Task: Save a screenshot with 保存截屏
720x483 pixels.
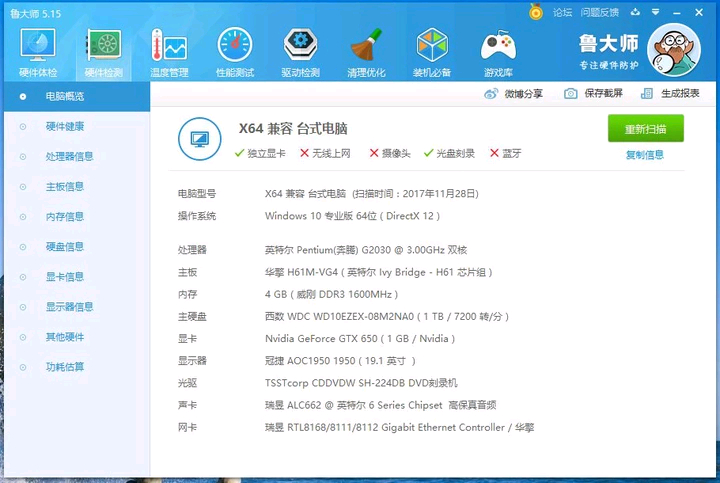Action: tap(593, 93)
